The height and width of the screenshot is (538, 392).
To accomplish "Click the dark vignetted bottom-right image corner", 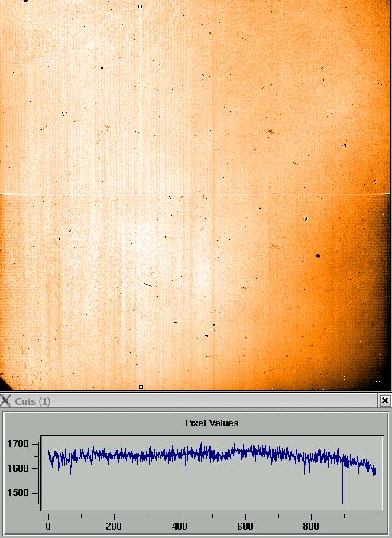I will click(381, 374).
